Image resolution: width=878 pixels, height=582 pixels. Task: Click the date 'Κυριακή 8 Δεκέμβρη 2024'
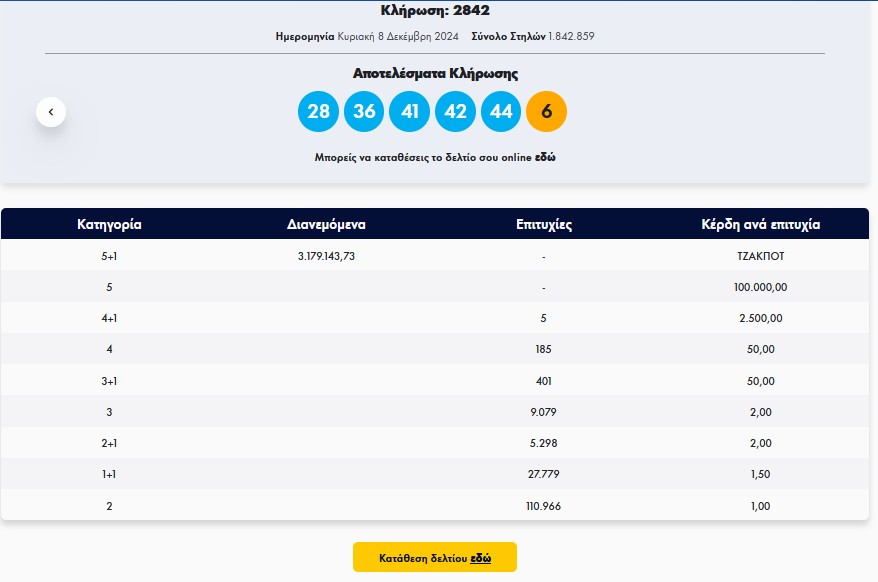pyautogui.click(x=398, y=36)
